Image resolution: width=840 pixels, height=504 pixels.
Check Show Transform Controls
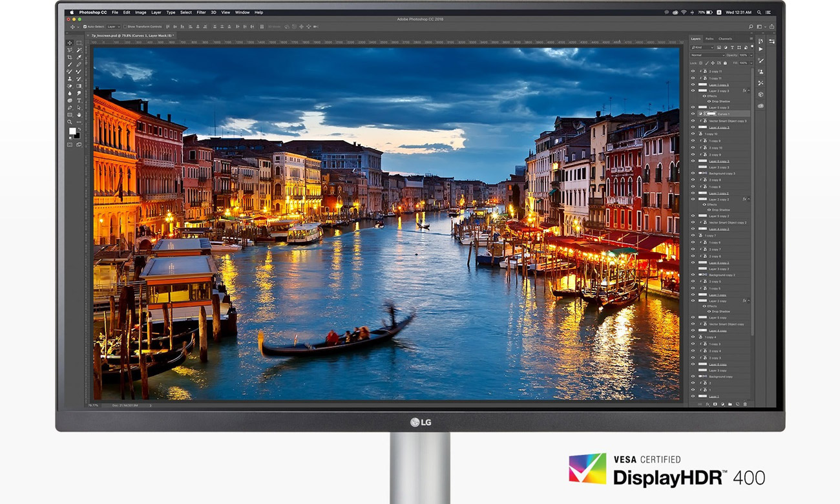(x=125, y=26)
